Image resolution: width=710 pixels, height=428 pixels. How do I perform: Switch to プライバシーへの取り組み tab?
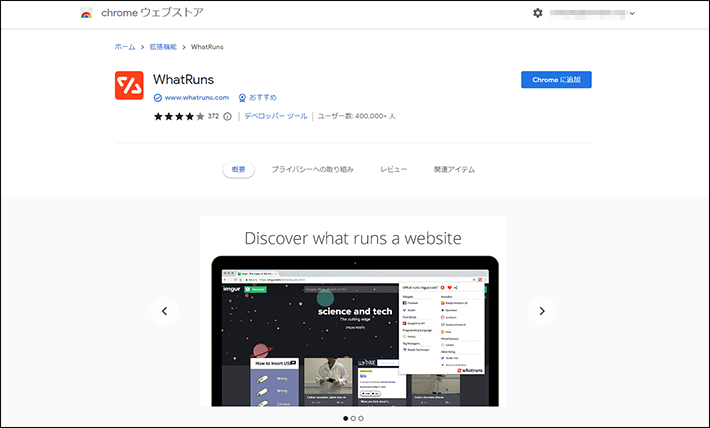click(x=312, y=169)
